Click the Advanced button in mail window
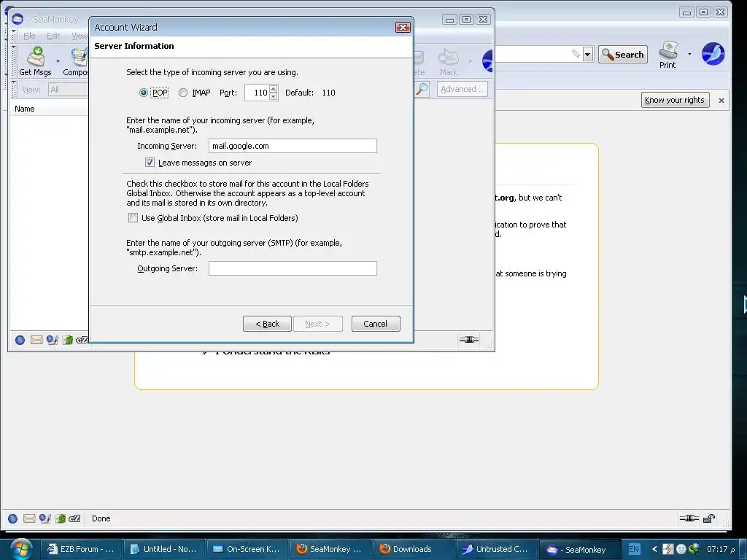The height and width of the screenshot is (560, 747). pos(462,89)
